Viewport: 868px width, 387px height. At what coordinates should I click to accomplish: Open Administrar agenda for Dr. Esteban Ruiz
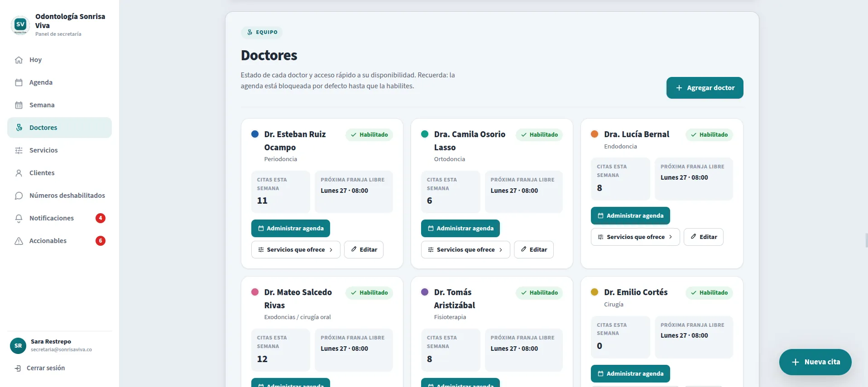(291, 228)
